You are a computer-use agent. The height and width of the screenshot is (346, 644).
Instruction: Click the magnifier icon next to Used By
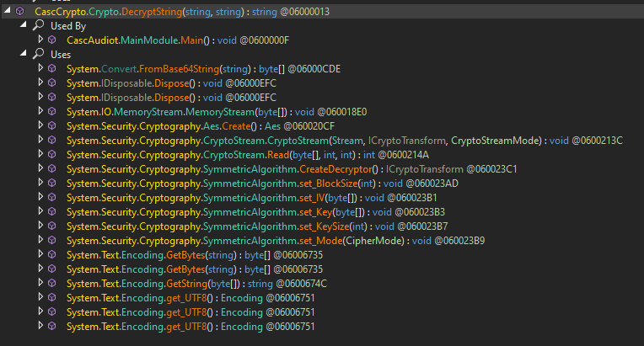tap(37, 25)
